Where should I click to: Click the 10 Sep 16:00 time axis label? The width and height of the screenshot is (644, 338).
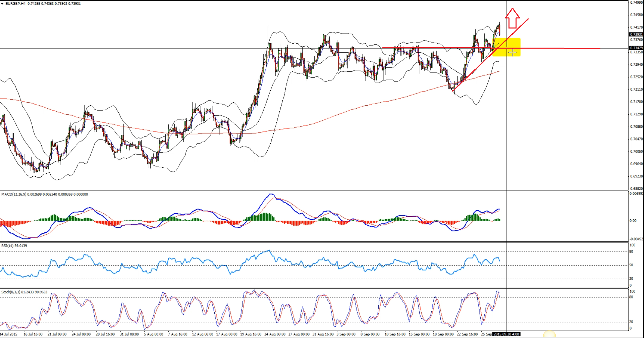click(395, 334)
